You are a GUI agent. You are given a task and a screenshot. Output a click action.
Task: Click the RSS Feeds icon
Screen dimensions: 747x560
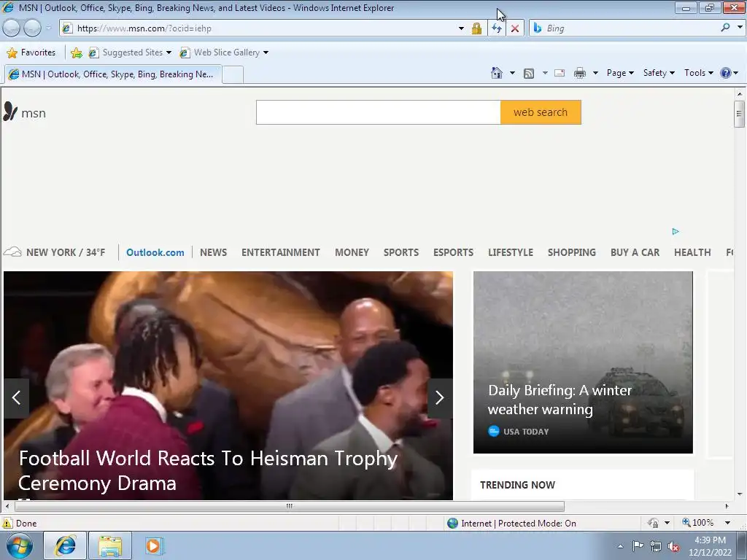tap(528, 74)
